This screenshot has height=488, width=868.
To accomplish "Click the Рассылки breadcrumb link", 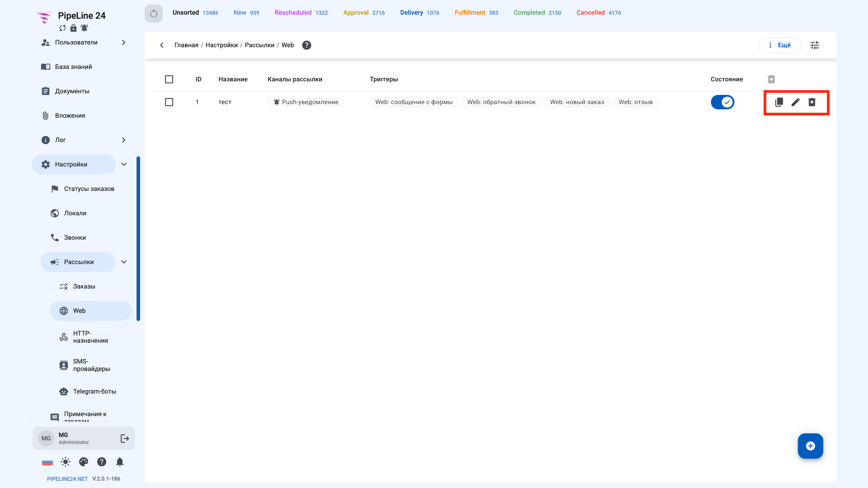I will [x=259, y=45].
